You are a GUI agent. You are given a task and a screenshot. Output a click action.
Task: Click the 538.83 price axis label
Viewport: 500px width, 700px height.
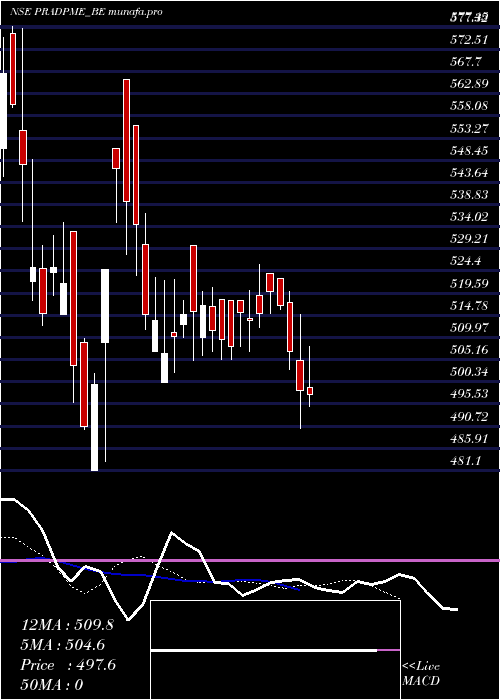pos(469,195)
